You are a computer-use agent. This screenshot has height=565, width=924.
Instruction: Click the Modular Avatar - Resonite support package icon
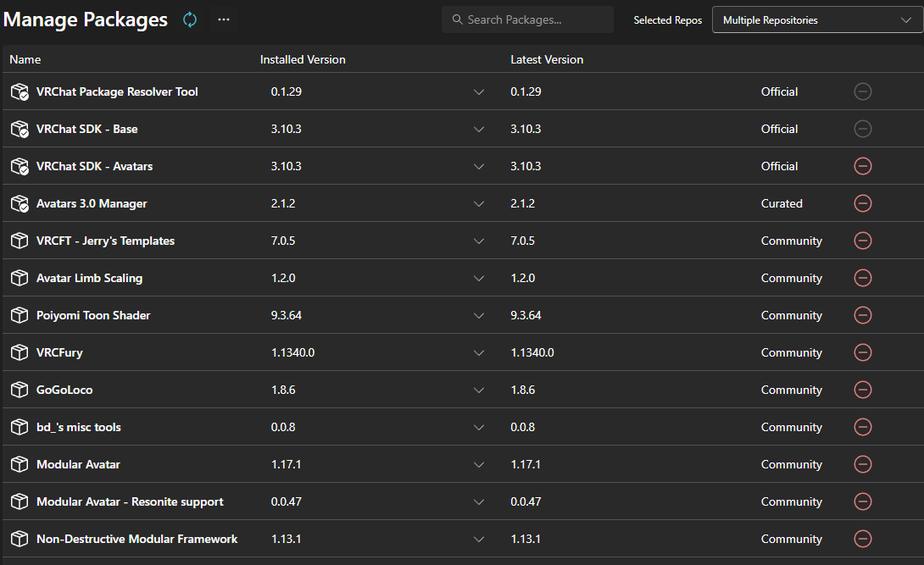click(x=19, y=501)
